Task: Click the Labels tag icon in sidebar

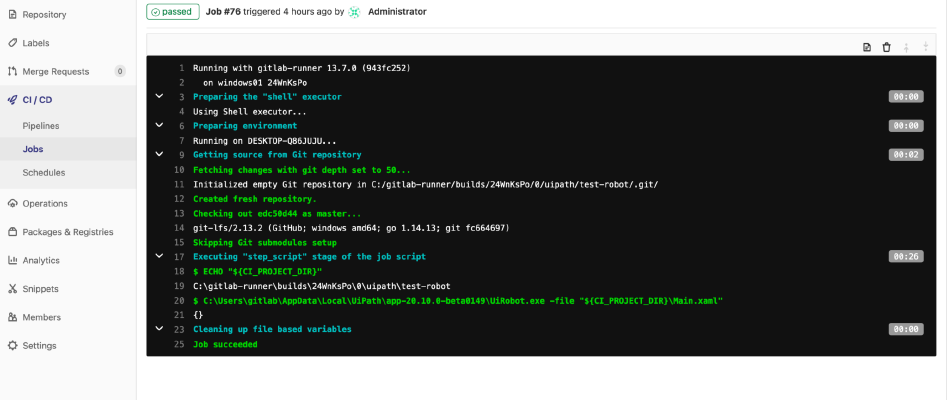Action: pyautogui.click(x=13, y=43)
